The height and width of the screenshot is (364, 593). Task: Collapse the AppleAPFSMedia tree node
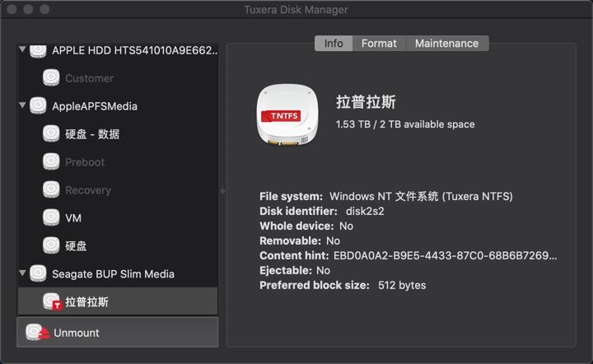pyautogui.click(x=22, y=105)
